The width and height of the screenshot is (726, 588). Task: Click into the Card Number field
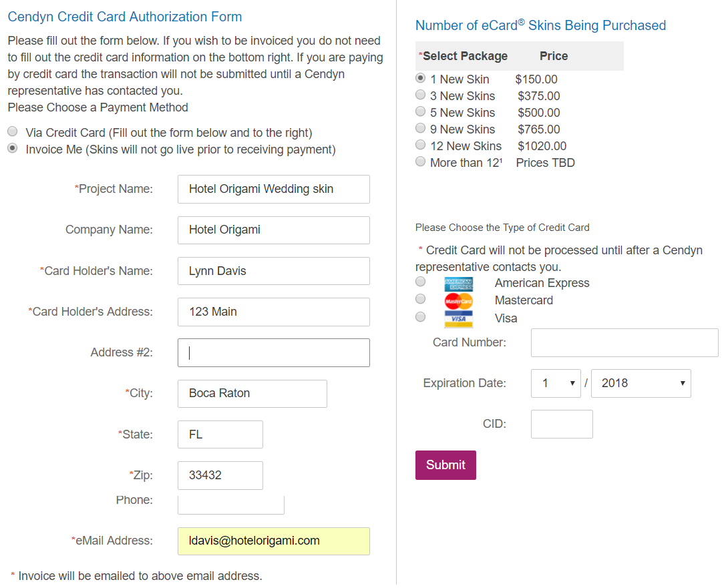624,343
